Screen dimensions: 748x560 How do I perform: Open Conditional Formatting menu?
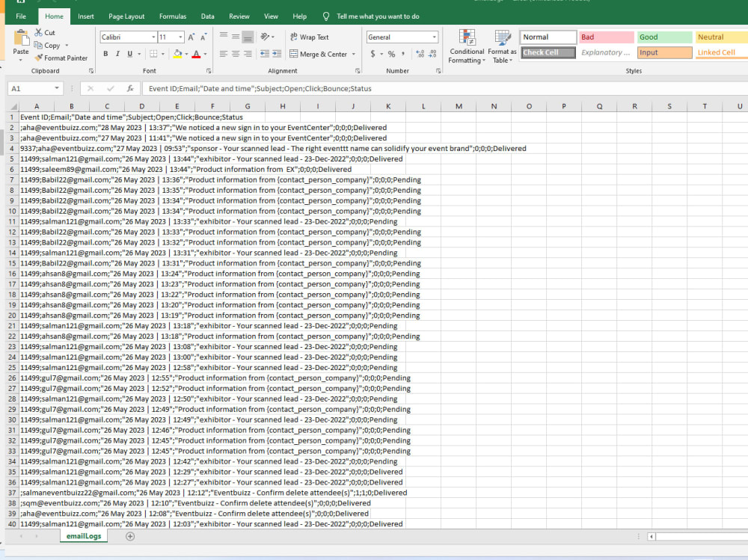(x=467, y=46)
